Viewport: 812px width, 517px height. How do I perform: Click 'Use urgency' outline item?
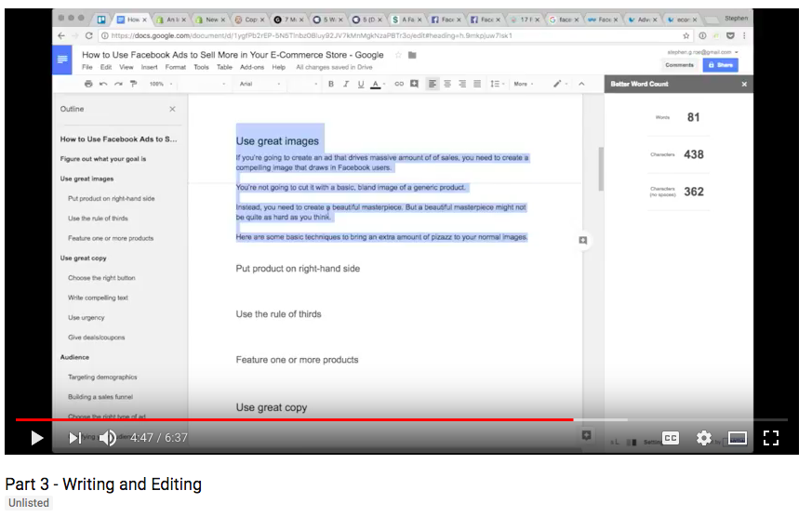pos(86,318)
